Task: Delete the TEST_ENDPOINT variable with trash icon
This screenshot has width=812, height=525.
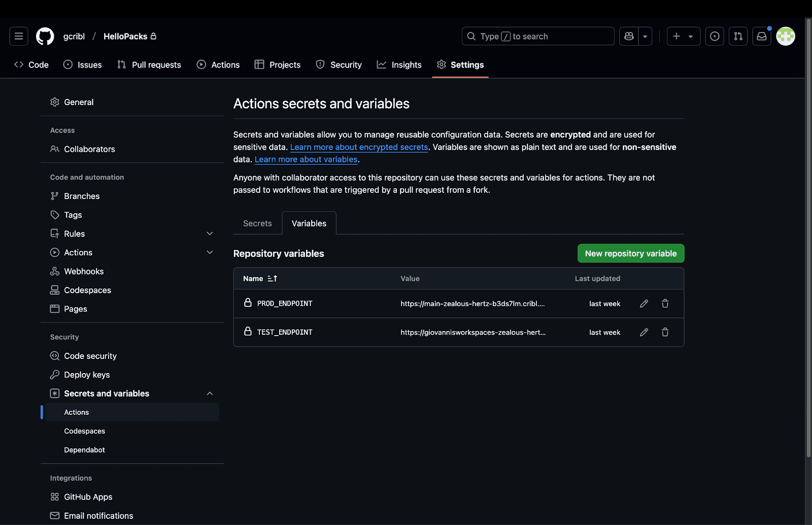Action: (665, 332)
